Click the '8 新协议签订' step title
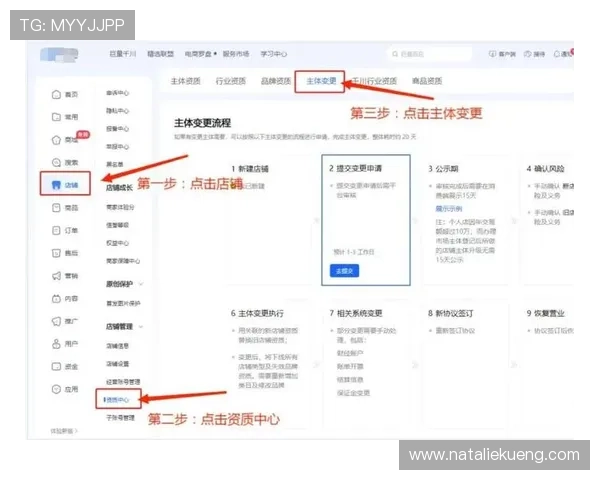This screenshot has width=600, height=480. pyautogui.click(x=451, y=313)
